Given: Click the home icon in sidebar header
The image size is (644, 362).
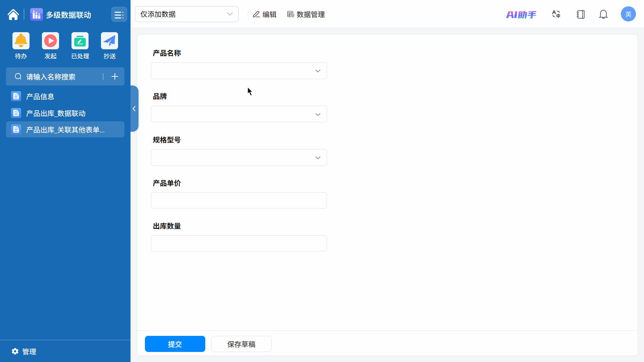Looking at the screenshot, I should 13,15.
